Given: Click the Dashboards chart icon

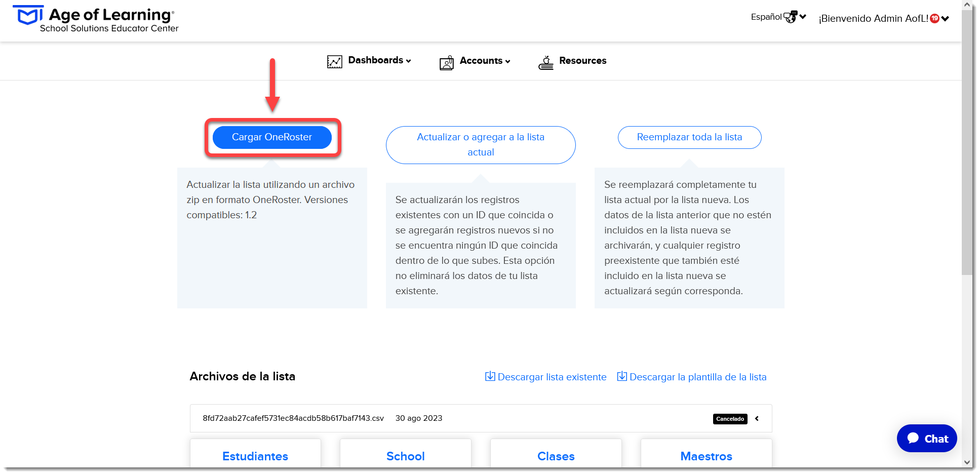Looking at the screenshot, I should (x=334, y=62).
